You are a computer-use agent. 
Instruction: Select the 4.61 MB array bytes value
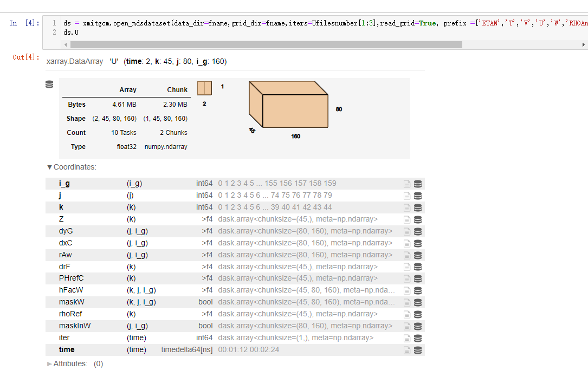click(124, 105)
